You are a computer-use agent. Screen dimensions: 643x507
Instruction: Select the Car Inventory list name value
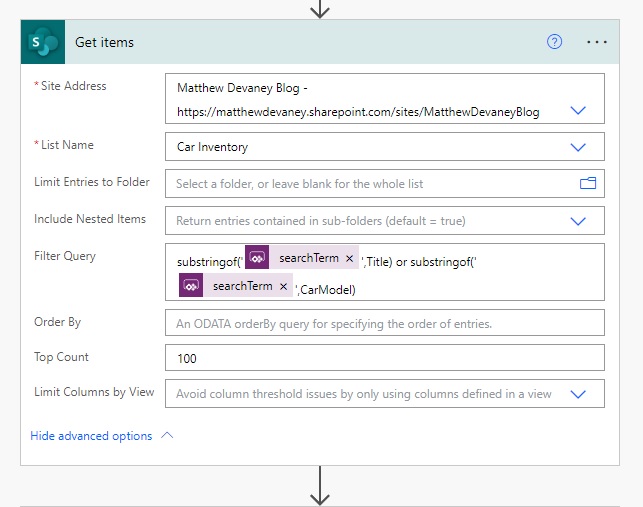(212, 147)
